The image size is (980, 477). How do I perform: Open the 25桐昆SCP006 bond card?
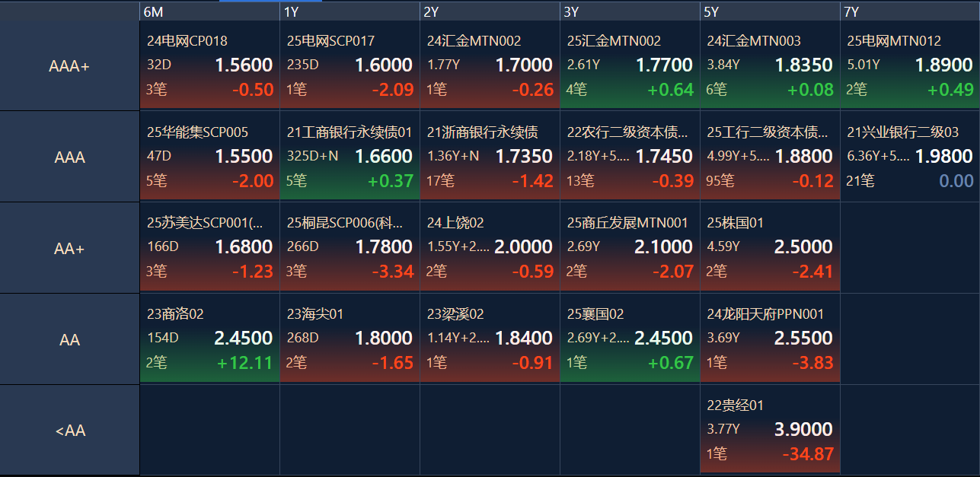(x=350, y=246)
